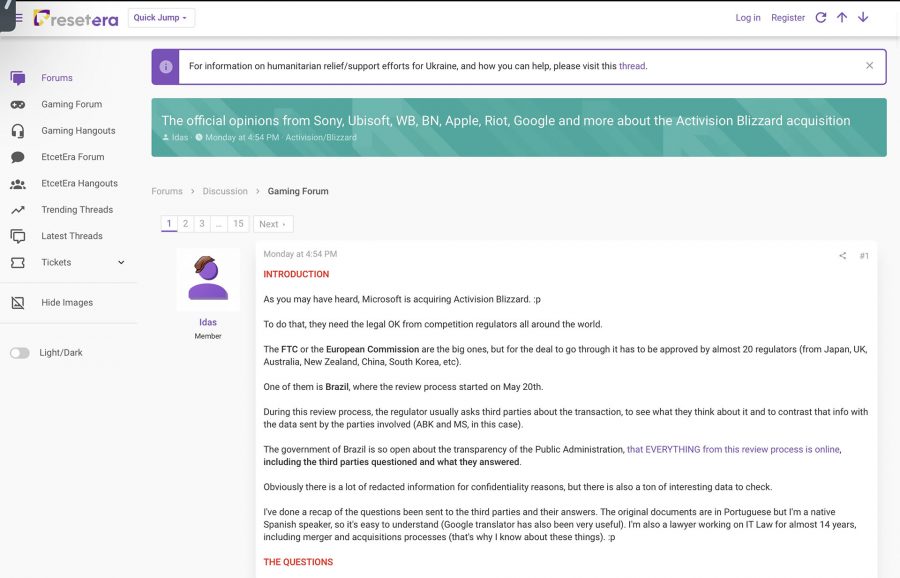Click the Gaming Forum gamepad icon
Image resolution: width=900 pixels, height=578 pixels.
[18, 104]
